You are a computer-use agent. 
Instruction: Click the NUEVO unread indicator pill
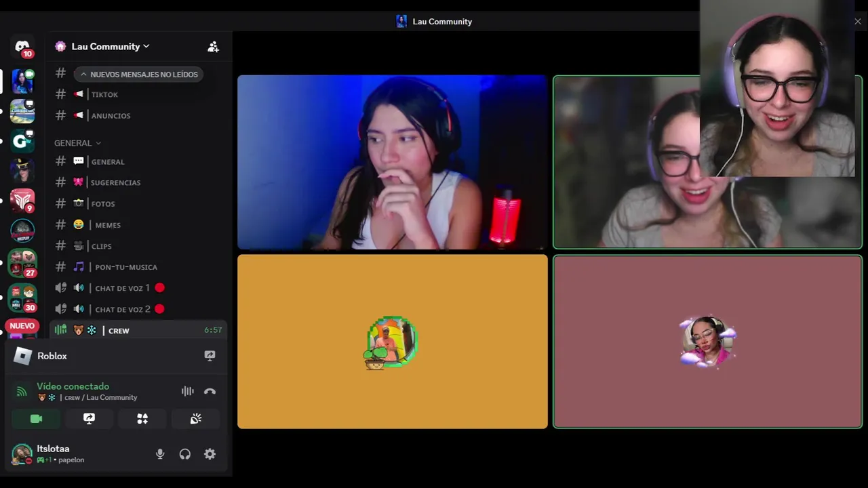point(22,326)
